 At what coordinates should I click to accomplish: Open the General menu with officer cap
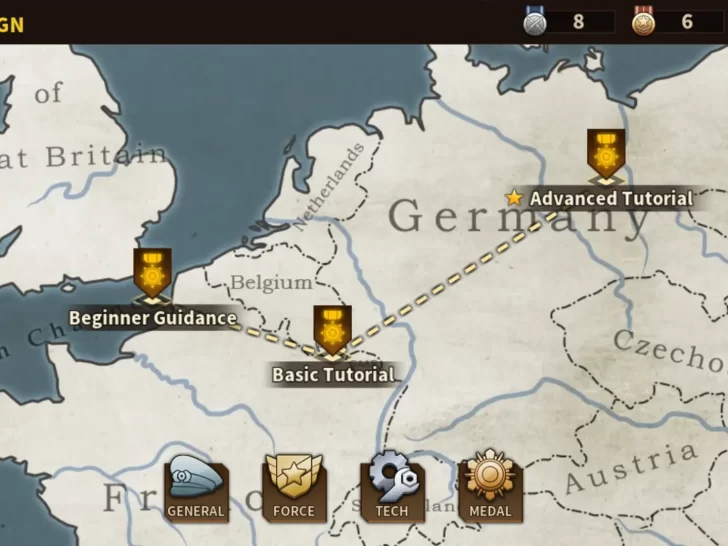coord(196,488)
